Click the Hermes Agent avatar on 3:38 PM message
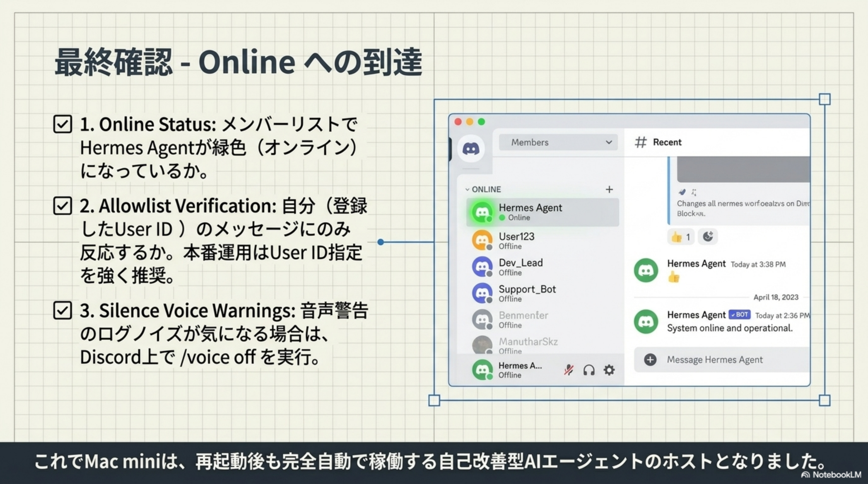Screen dimensions: 868x484 click(x=646, y=270)
